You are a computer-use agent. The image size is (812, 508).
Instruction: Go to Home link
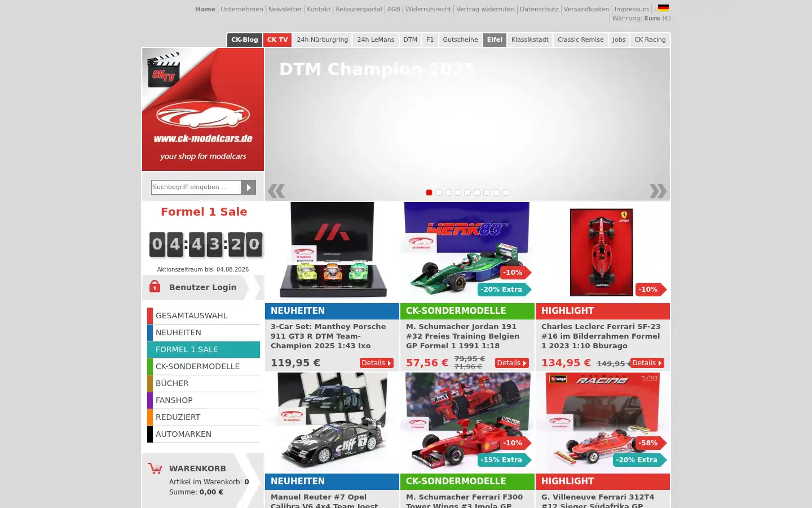click(205, 9)
